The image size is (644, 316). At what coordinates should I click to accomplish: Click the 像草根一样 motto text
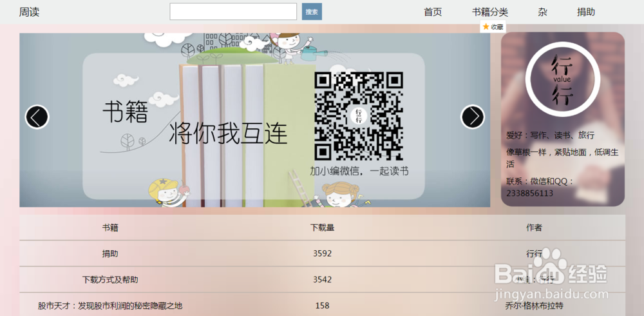click(x=562, y=157)
